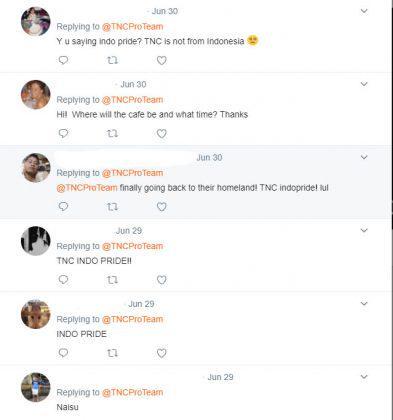Open the Jun 30 timestamp of the highlighted tweet
Image resolution: width=393 pixels, height=420 pixels.
(209, 157)
